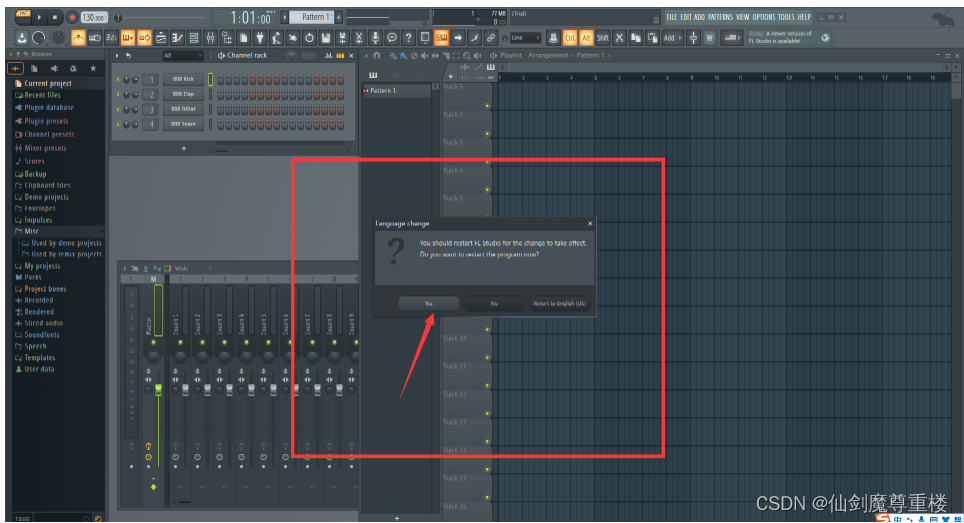Adjust the Master mixer volume fader

(158, 390)
